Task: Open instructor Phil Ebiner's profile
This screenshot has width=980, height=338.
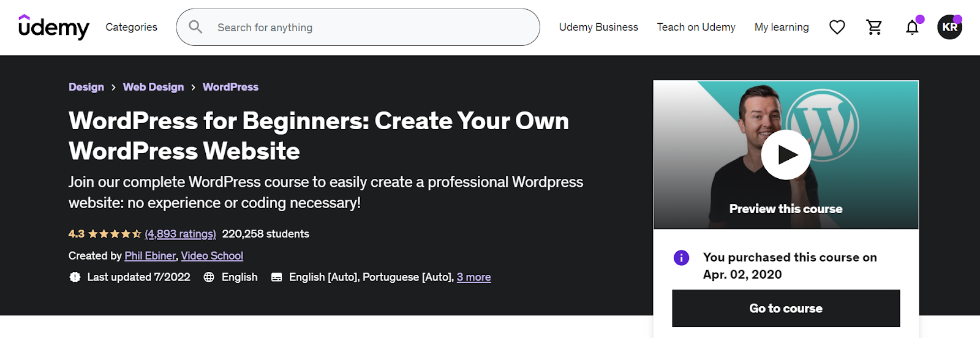Action: click(151, 256)
